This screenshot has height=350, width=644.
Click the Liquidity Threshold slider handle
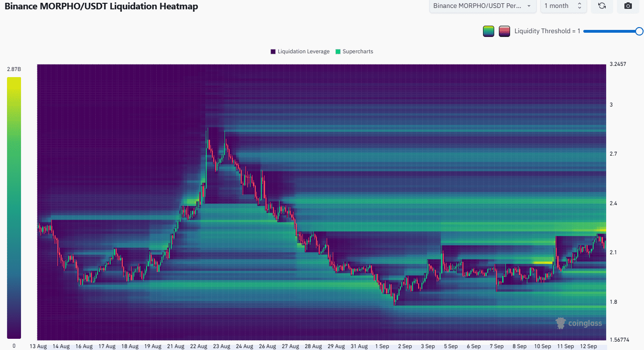[639, 31]
